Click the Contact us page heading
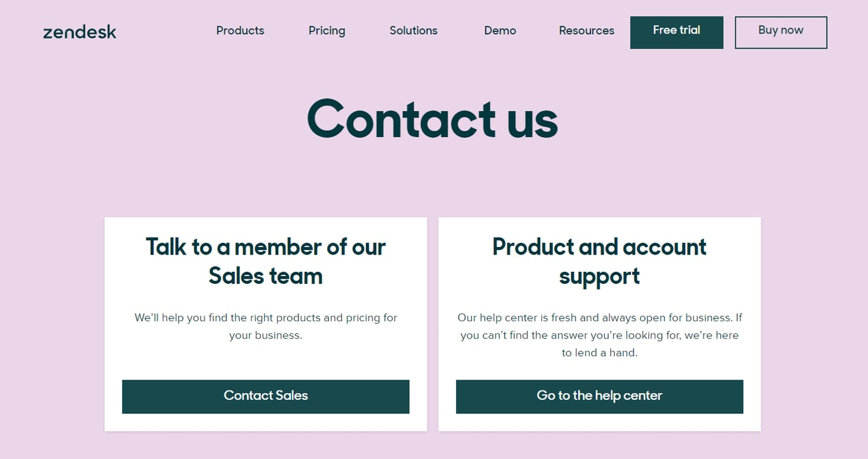This screenshot has height=459, width=868. pos(433,119)
